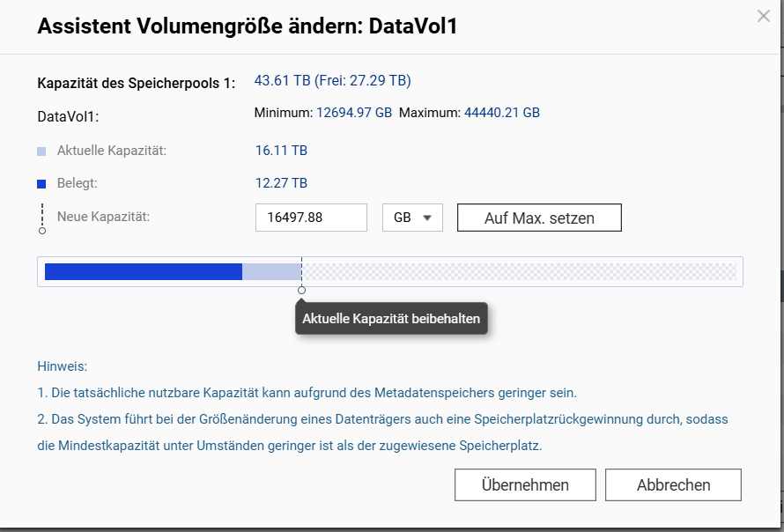The image size is (784, 532).
Task: Click the dark blue used section of the bar
Action: (143, 271)
